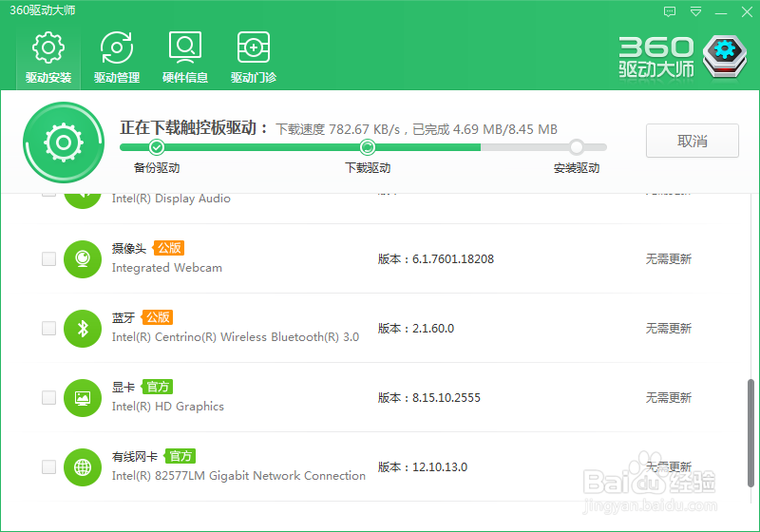Click the 官方 tag next to 显卡
The image size is (760, 532).
pos(157,387)
